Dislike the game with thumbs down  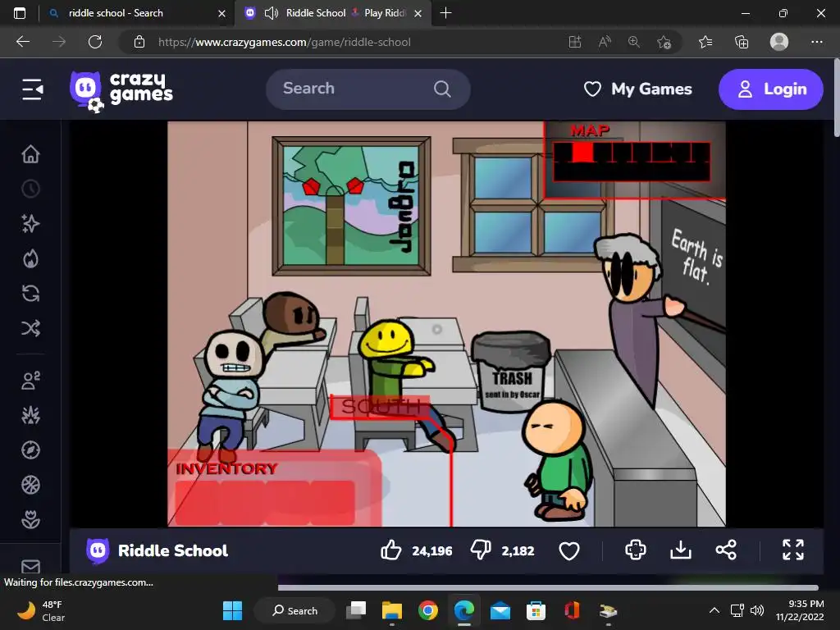tap(481, 550)
